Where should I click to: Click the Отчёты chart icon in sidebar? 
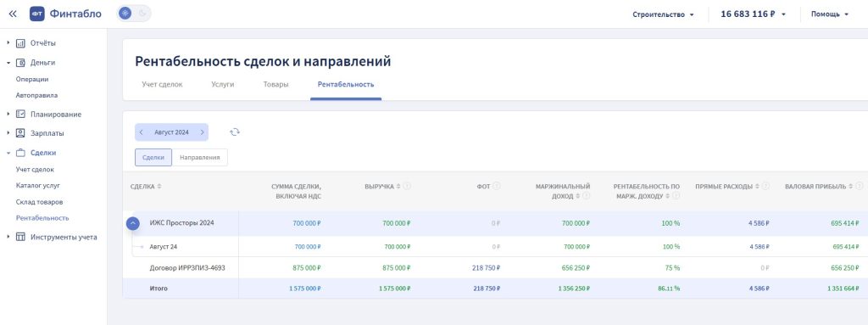[20, 43]
